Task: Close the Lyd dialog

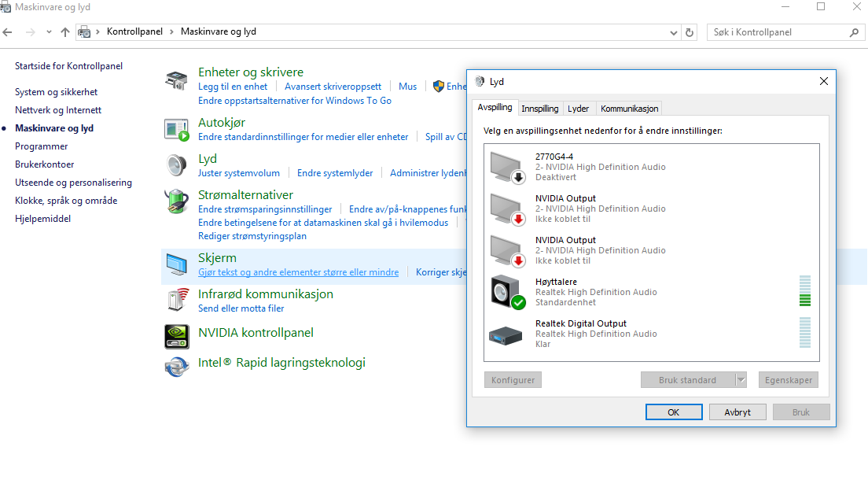Action: pos(824,82)
